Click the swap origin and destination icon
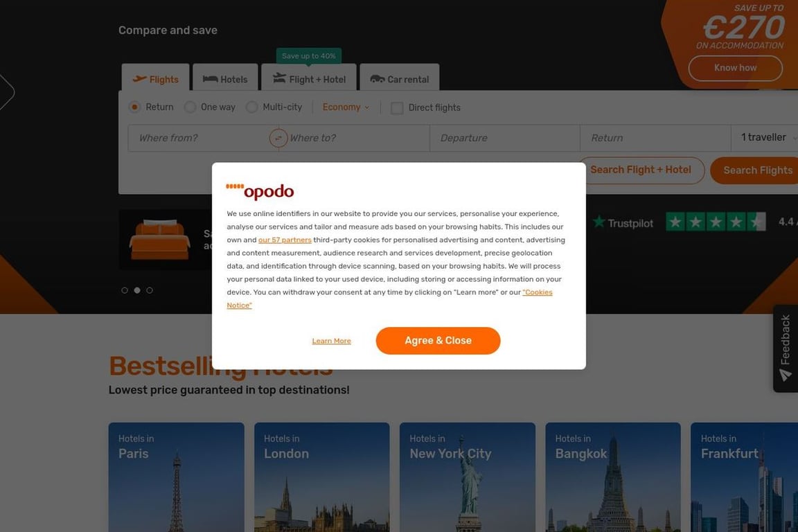Screen dimensions: 798x532 tap(278, 138)
